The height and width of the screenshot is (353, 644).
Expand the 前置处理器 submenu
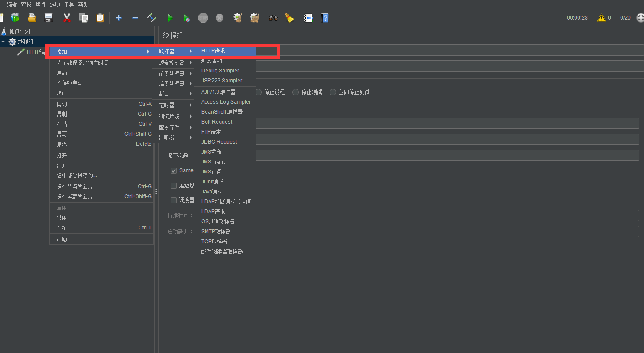click(x=173, y=74)
